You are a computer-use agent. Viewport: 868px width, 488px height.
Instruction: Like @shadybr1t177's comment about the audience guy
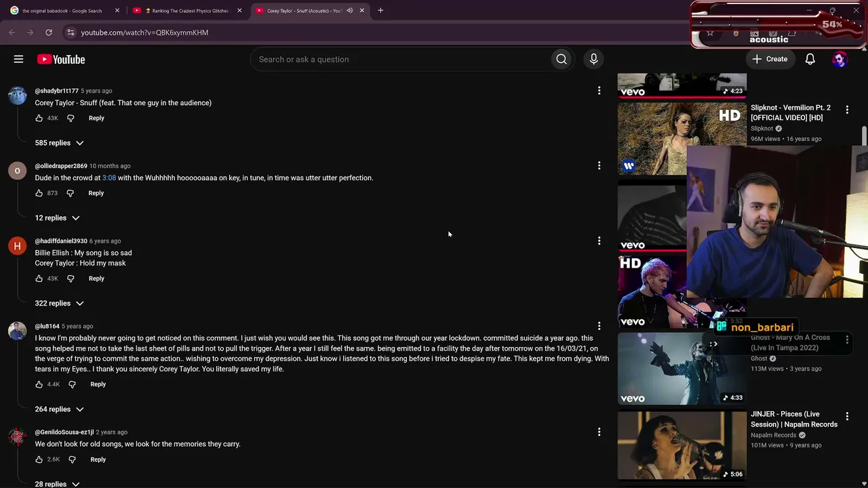click(x=39, y=118)
